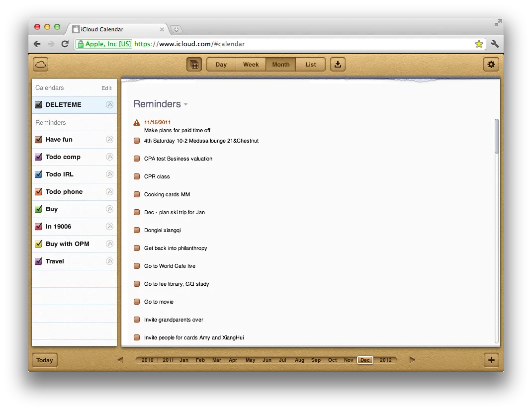Click the browser back arrow
The image size is (532, 411).
click(37, 44)
